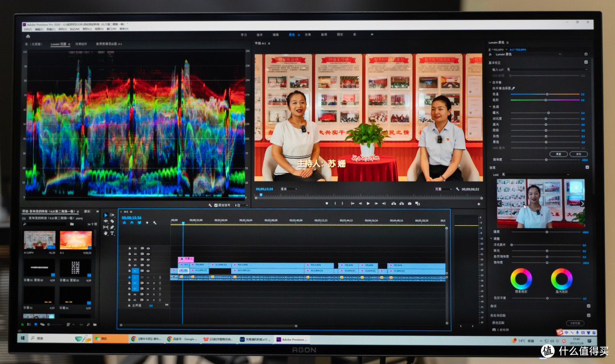Viewport: 615px width, 364px height.
Task: Select the Razor tool in timeline toolbox
Action: point(112,221)
